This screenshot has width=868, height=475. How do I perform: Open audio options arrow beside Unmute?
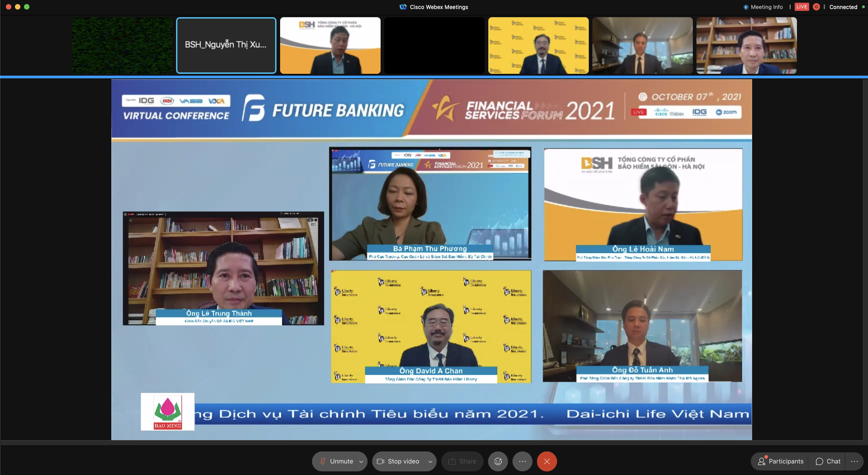point(361,461)
